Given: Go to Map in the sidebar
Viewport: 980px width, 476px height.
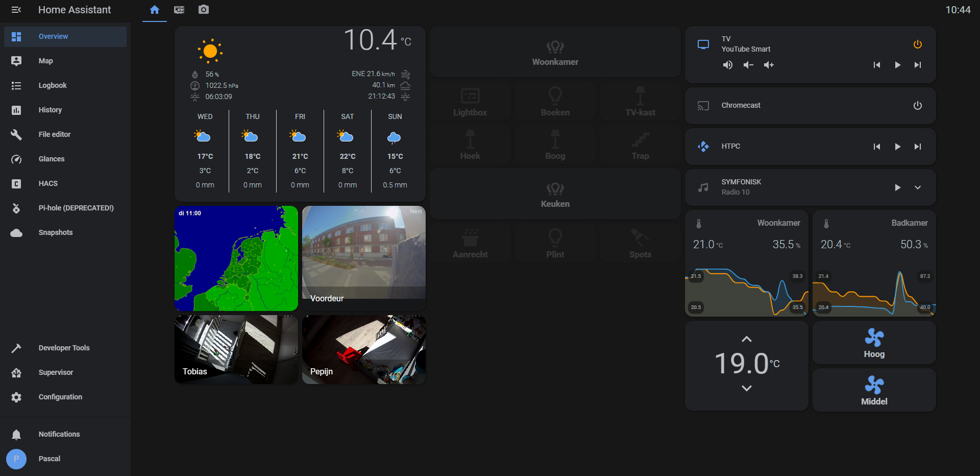Looking at the screenshot, I should 65,61.
